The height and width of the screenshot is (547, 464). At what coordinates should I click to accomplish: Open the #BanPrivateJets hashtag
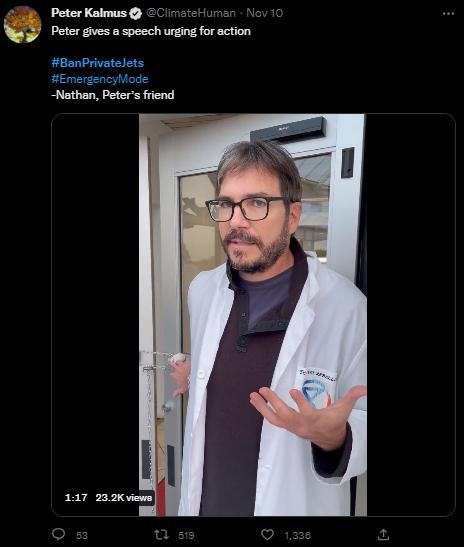tap(98, 63)
